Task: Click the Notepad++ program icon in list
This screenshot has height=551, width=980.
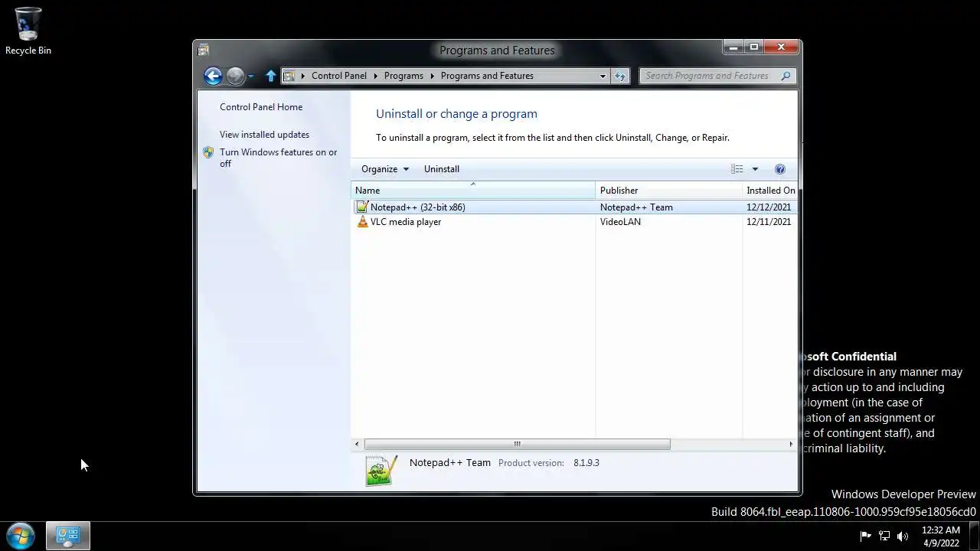Action: 362,207
